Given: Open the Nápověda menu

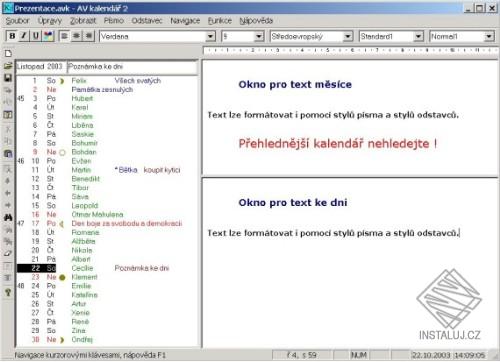Looking at the screenshot, I should tap(256, 21).
